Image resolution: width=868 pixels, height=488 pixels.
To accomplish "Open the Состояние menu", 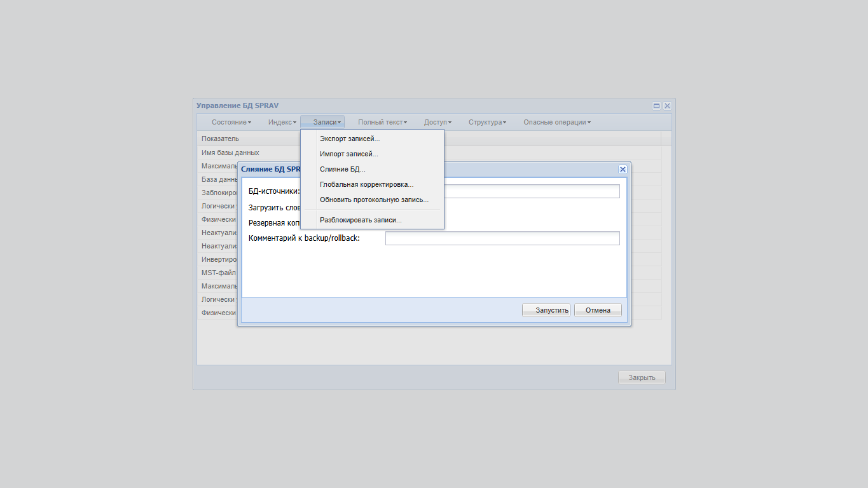I will click(x=231, y=122).
